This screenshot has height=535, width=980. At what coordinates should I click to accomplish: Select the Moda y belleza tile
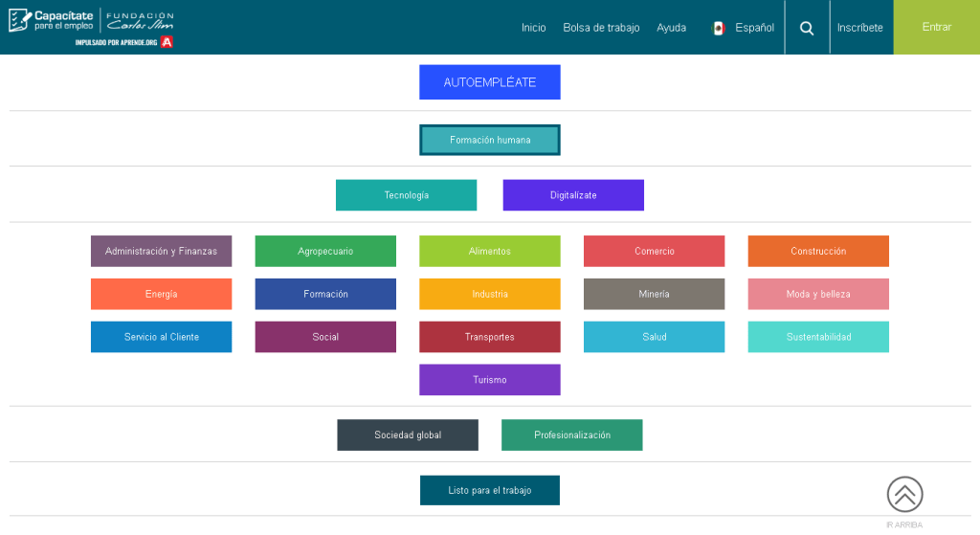(x=818, y=294)
